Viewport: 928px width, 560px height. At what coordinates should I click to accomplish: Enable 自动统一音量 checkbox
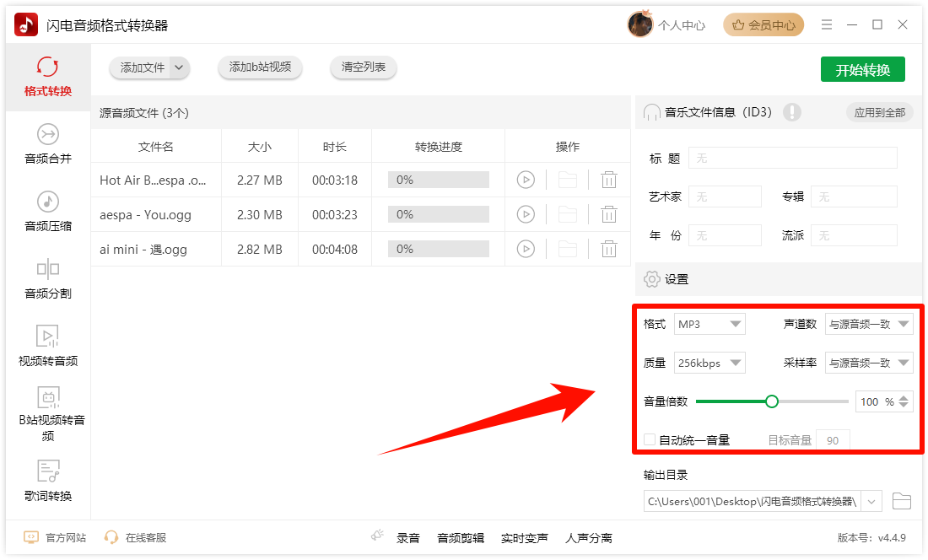point(649,439)
